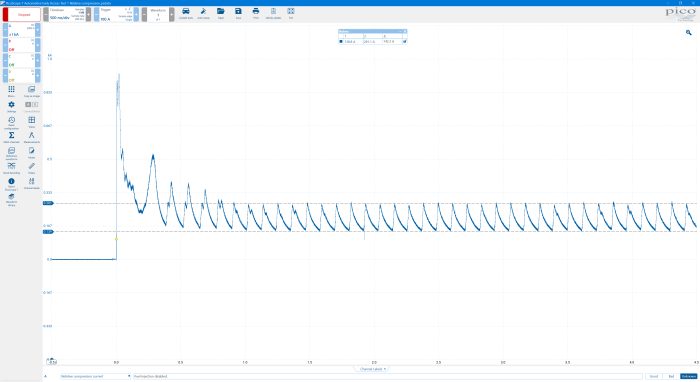Click the Open folder icon
700x382 pixels.
221,13
